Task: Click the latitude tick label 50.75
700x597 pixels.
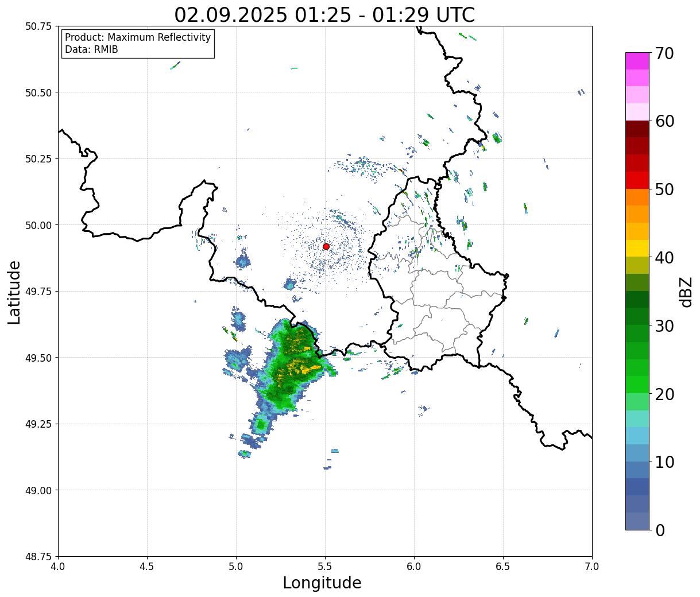Action: (38, 26)
